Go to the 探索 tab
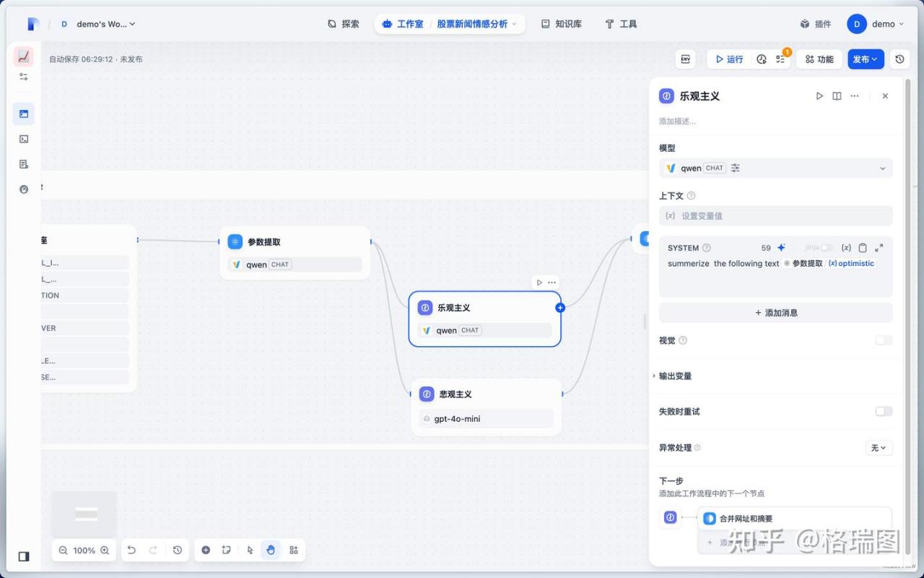Screen dimensions: 924x578 tap(343, 24)
